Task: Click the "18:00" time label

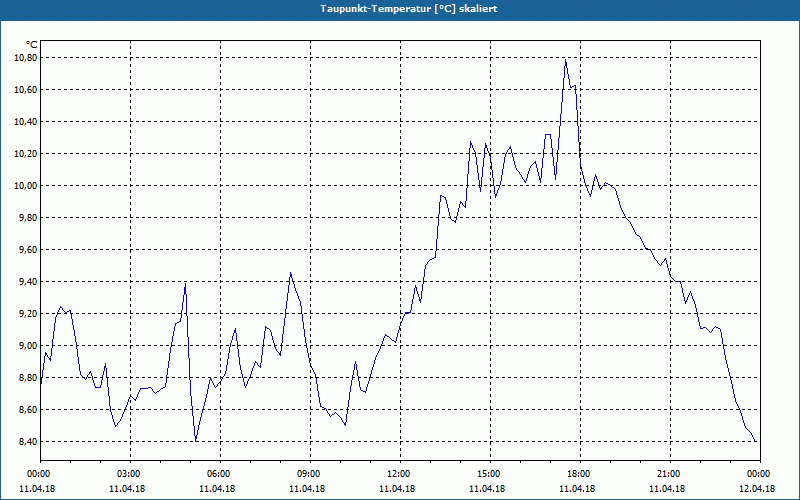Action: tap(580, 474)
